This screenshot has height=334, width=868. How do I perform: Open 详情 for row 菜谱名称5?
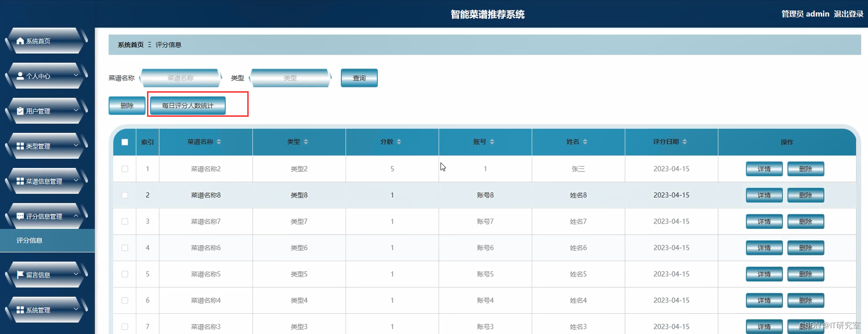pyautogui.click(x=764, y=274)
